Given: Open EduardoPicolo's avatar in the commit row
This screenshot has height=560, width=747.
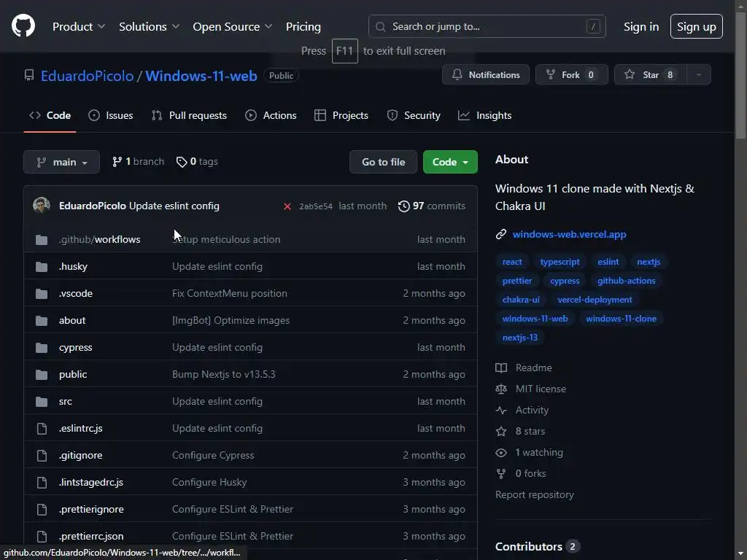Looking at the screenshot, I should 42,206.
